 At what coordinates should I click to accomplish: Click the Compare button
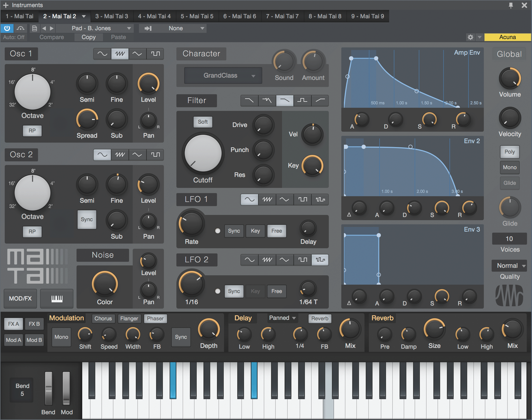point(52,37)
